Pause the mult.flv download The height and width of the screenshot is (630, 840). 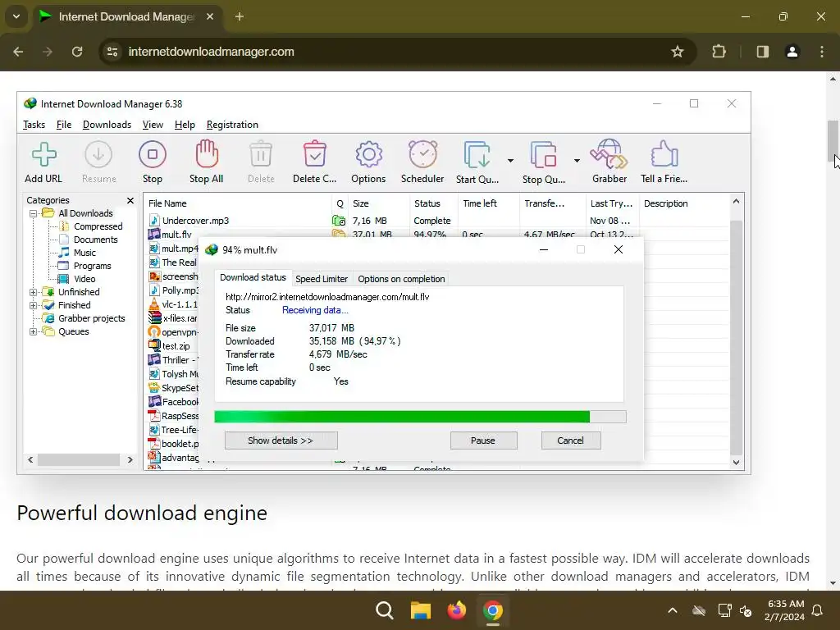pos(483,441)
